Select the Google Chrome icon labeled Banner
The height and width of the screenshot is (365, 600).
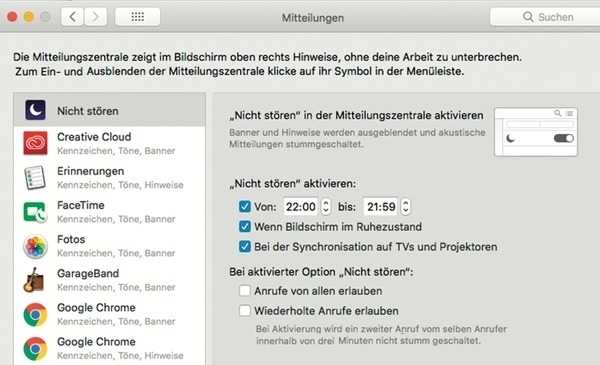(35, 314)
